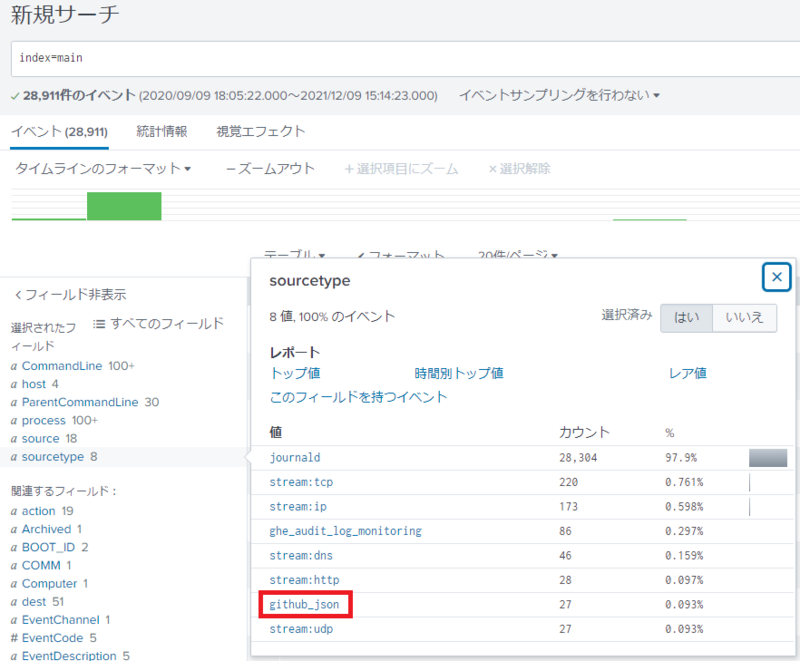Click 選択項目にズーム button

[x=402, y=169]
